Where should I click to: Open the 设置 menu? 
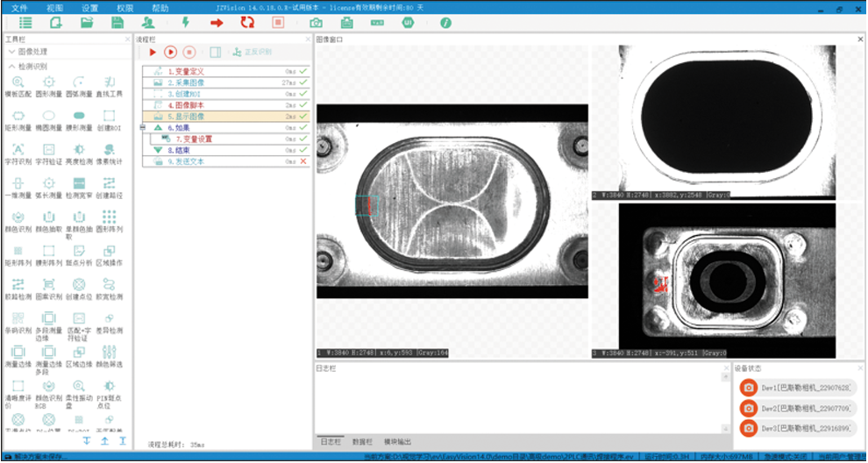tap(89, 8)
